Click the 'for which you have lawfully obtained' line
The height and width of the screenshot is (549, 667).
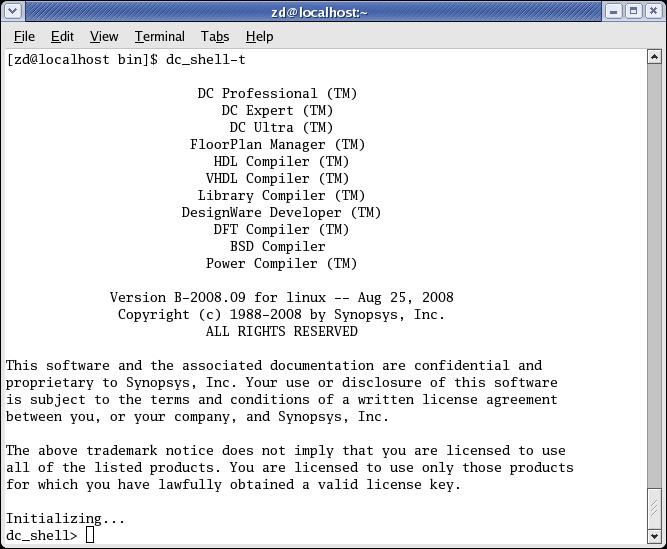tap(233, 485)
